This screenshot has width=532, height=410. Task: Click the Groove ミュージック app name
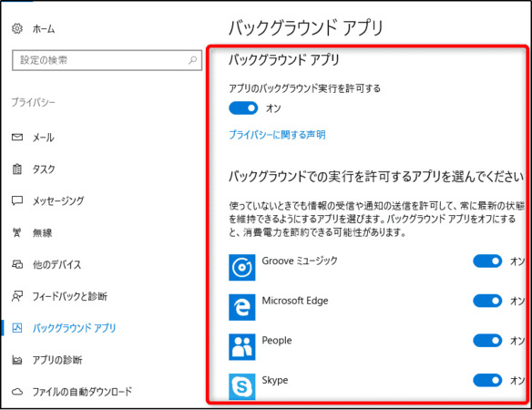tap(300, 261)
